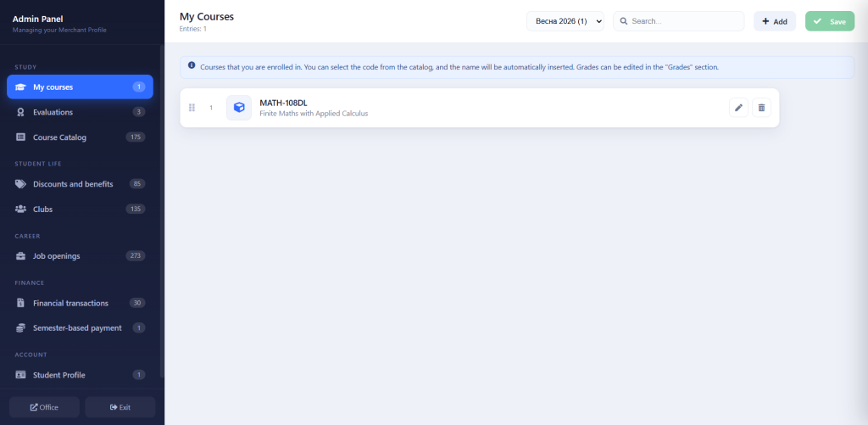
Task: Go to Discounts and benefits
Action: (80, 184)
